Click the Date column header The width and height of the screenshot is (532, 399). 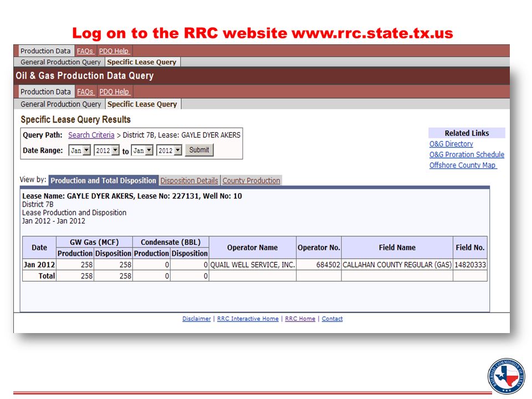39,248
